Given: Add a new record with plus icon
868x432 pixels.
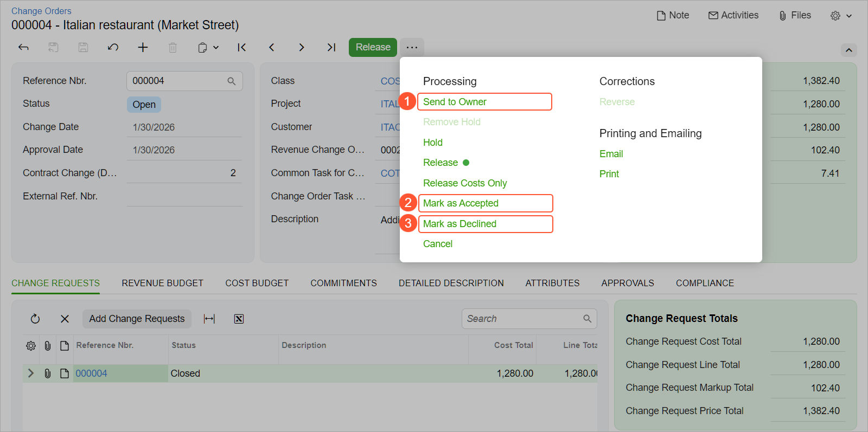Looking at the screenshot, I should click(x=143, y=47).
